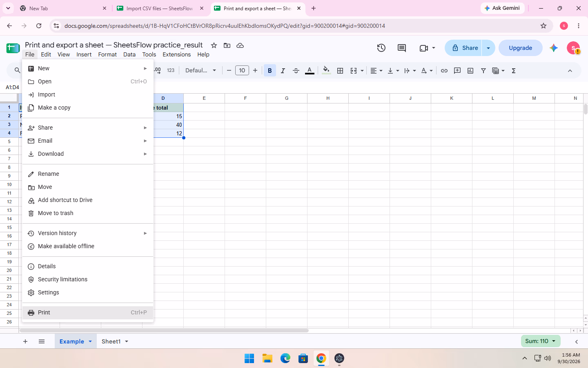The width and height of the screenshot is (588, 368).
Task: Open the font family dropdown
Action: tap(200, 71)
